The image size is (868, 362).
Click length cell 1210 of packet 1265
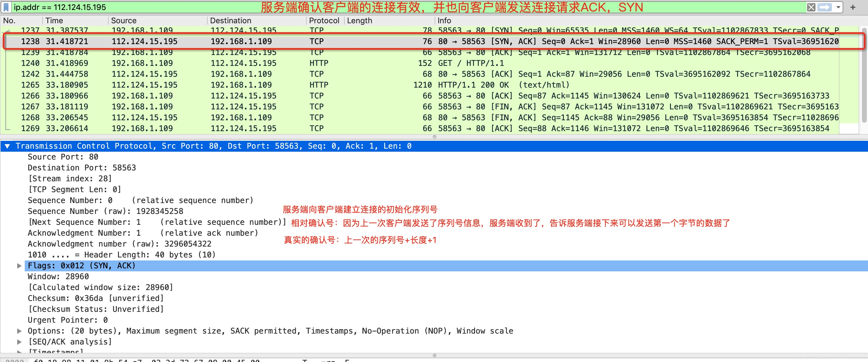[423, 85]
